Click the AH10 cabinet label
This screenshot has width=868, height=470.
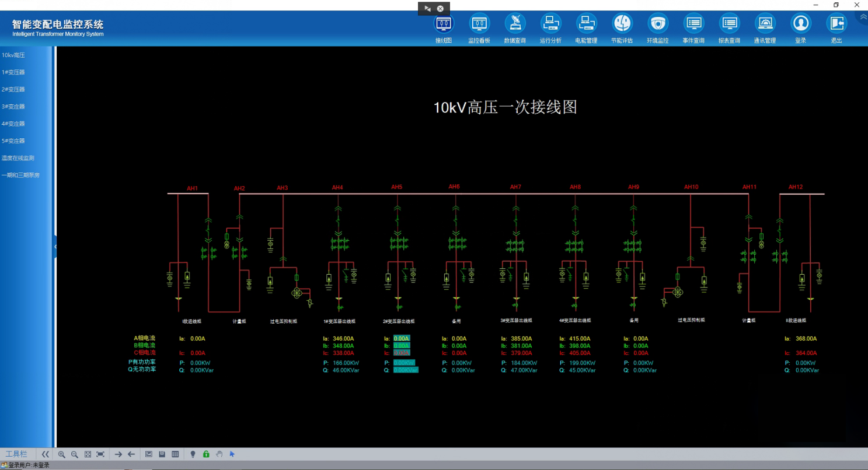point(691,187)
